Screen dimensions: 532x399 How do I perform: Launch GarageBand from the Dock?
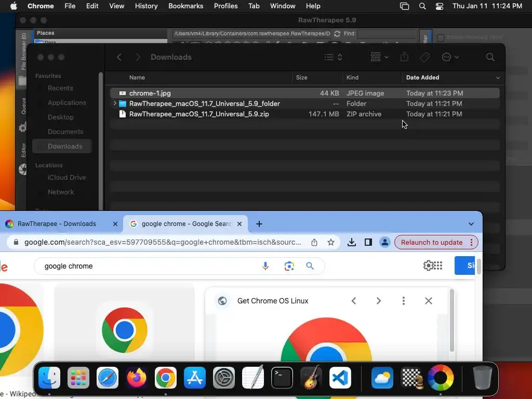311,378
